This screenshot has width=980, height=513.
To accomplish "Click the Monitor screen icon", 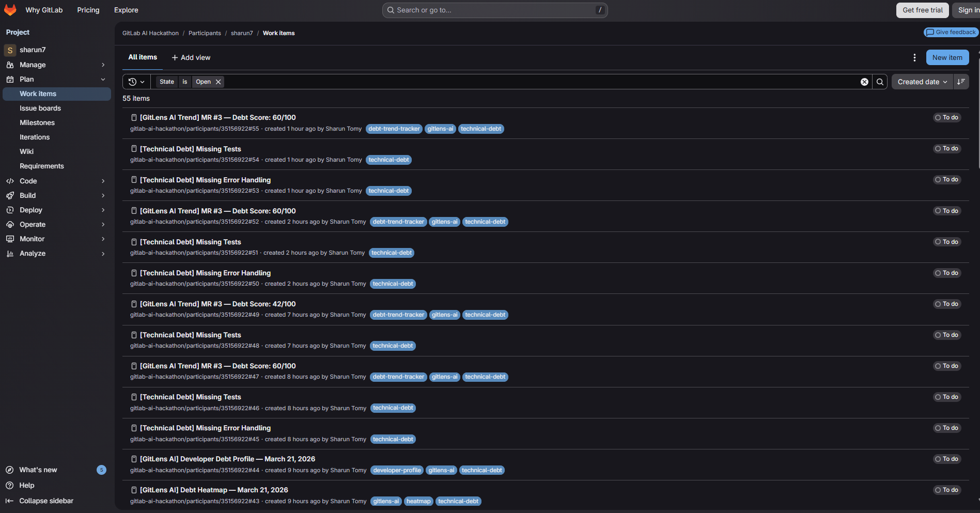I will pyautogui.click(x=10, y=239).
